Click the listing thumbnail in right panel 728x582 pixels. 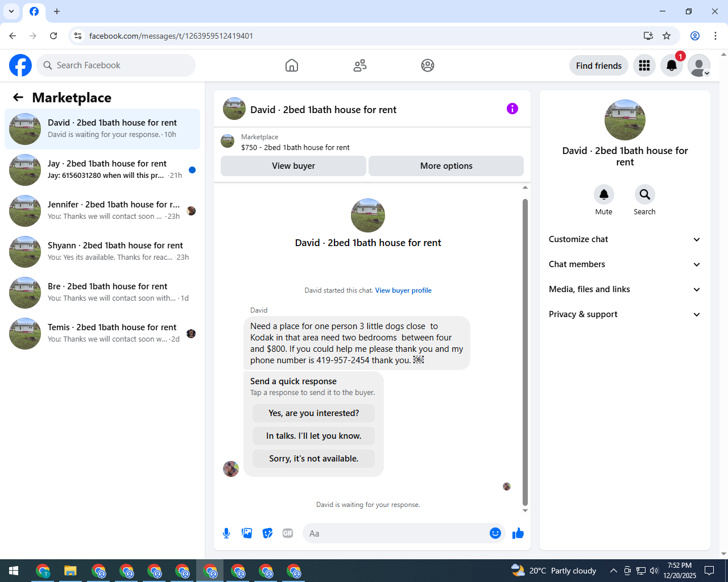coord(625,120)
